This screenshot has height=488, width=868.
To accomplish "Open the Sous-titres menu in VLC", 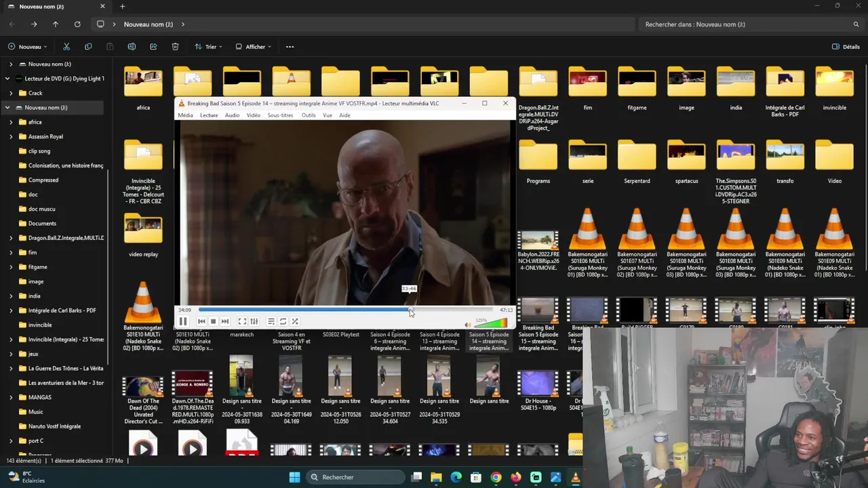I will pos(280,115).
